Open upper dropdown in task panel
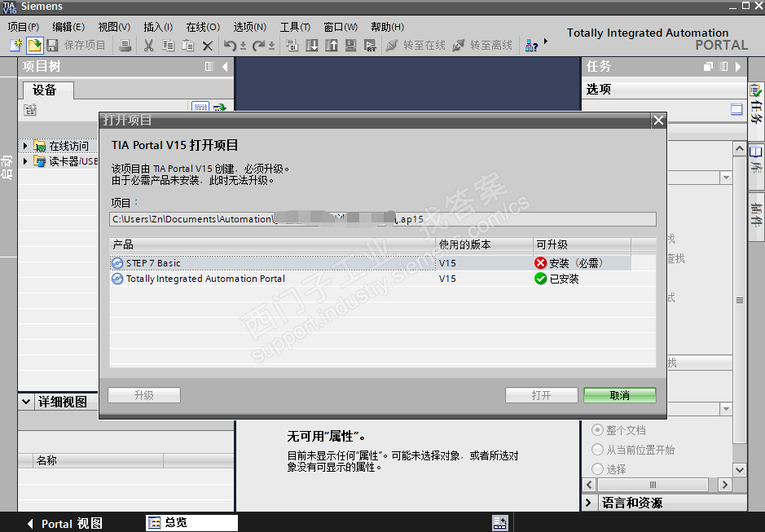This screenshot has width=765, height=532. click(x=726, y=178)
